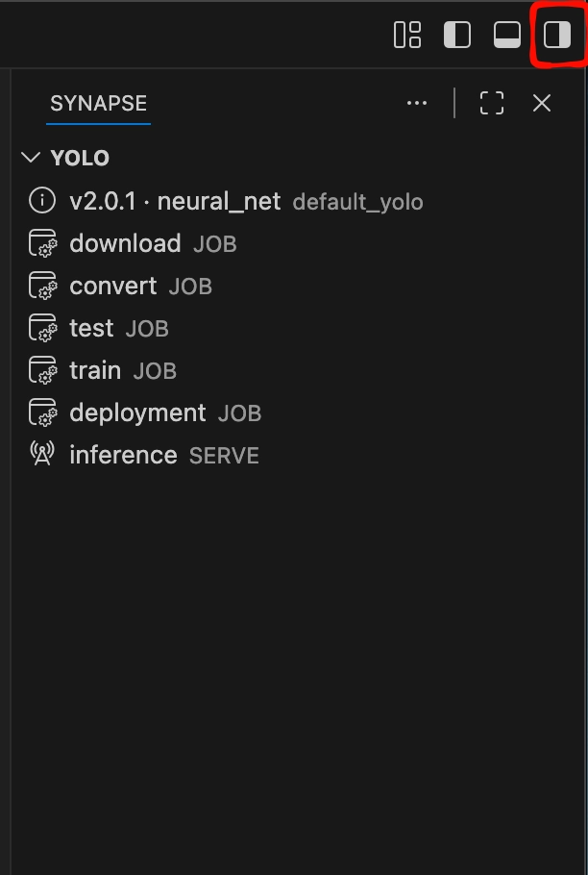Click the JOB label after deployment
The height and width of the screenshot is (875, 588).
239,414
